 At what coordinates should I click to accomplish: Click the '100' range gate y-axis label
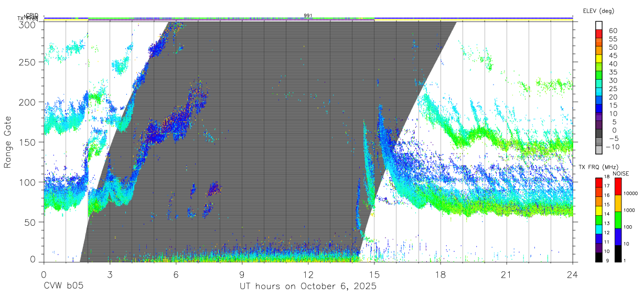[27, 182]
